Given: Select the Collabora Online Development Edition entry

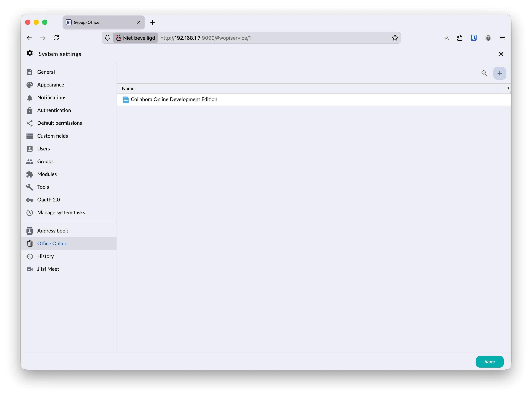Looking at the screenshot, I should click(174, 99).
